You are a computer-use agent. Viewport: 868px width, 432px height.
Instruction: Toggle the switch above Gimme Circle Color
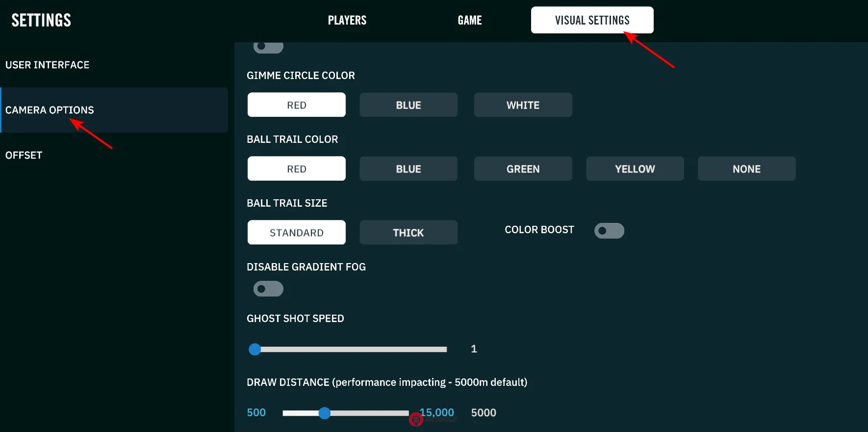(x=268, y=47)
